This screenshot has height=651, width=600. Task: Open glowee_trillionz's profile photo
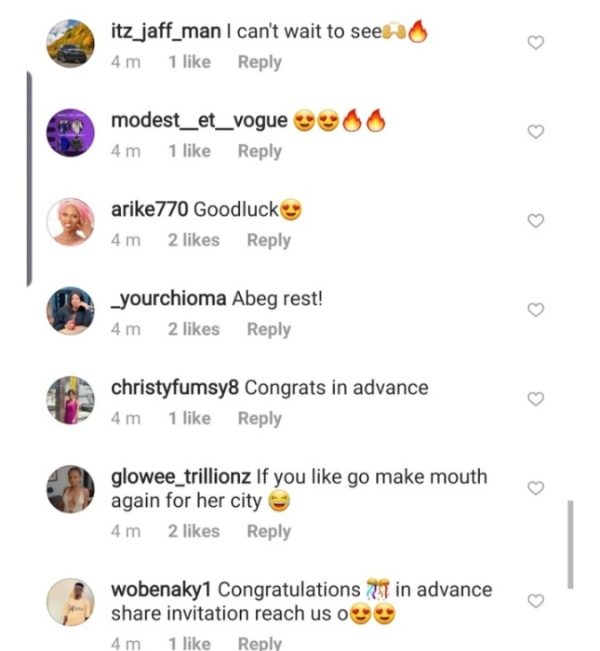click(x=70, y=487)
